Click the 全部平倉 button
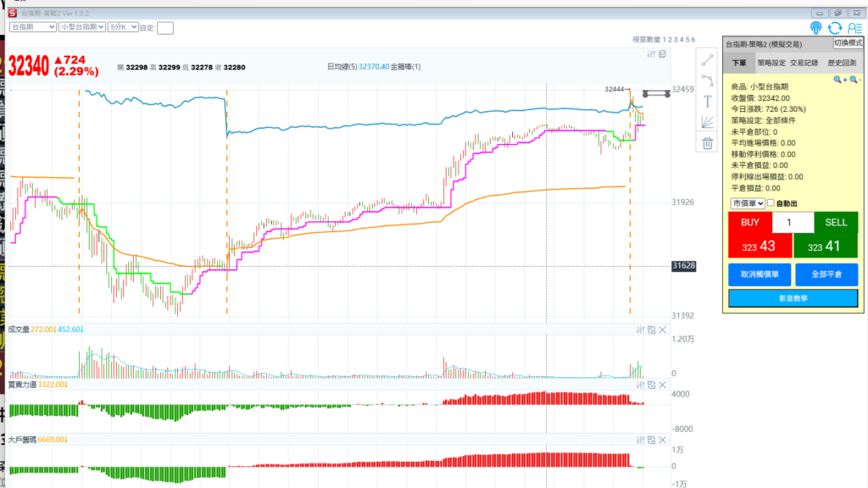This screenshot has width=868, height=488. [x=826, y=274]
